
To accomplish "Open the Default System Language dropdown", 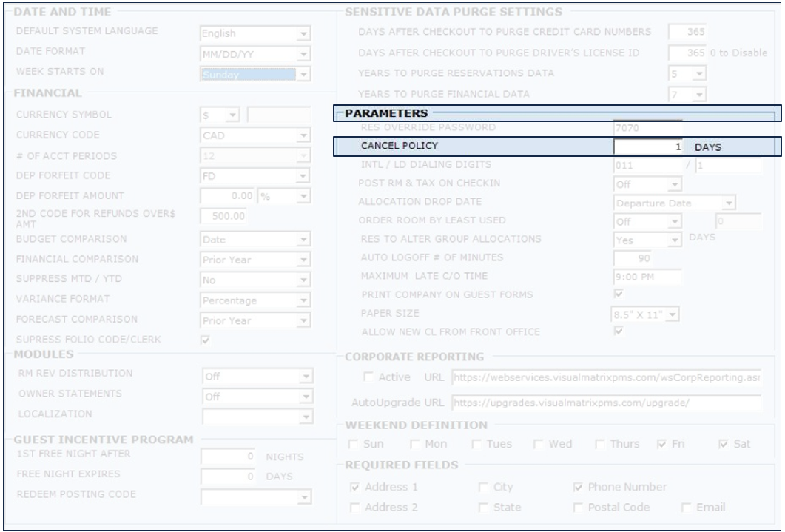I will [x=303, y=34].
